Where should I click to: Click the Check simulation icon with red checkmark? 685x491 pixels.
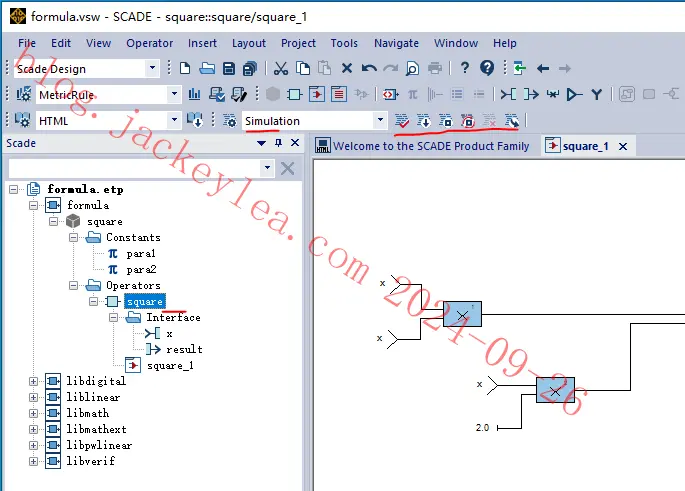[x=401, y=121]
